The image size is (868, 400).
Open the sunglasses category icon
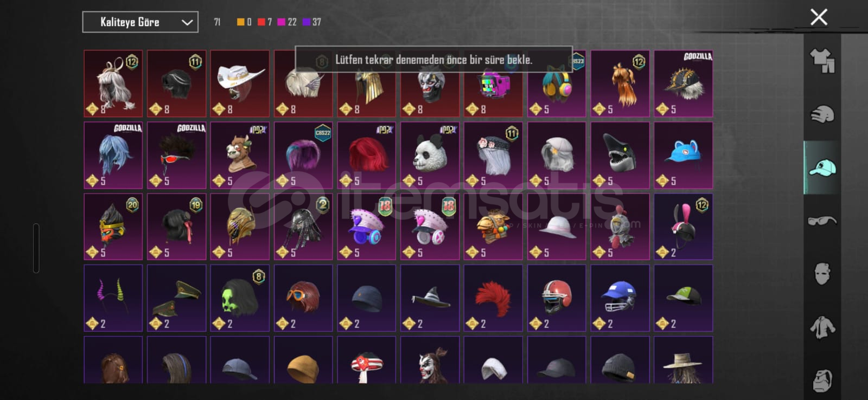822,221
